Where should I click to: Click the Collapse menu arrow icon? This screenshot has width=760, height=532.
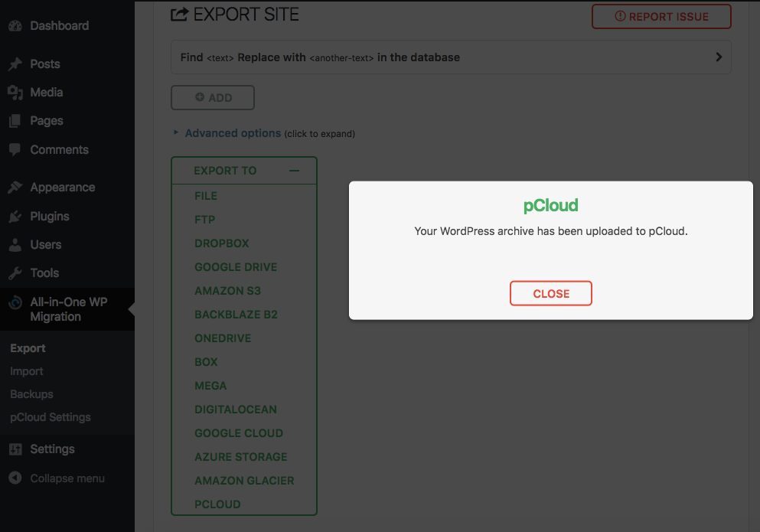pos(15,478)
